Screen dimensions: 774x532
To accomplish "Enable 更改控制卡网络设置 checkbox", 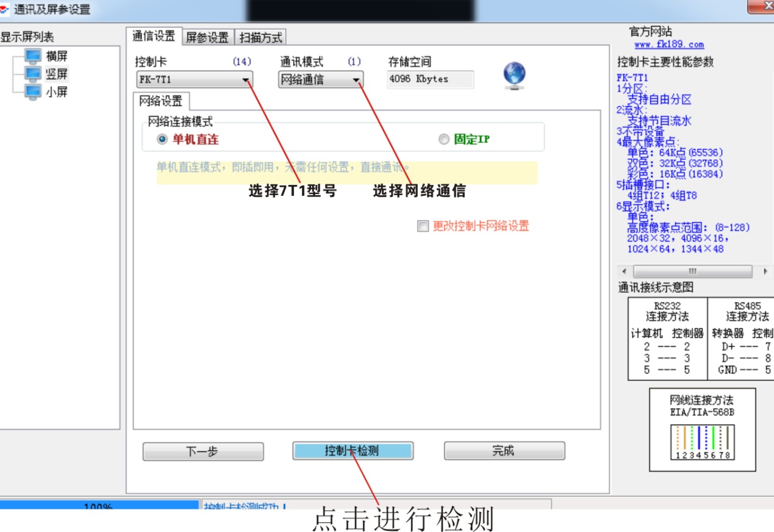I will pyautogui.click(x=423, y=226).
